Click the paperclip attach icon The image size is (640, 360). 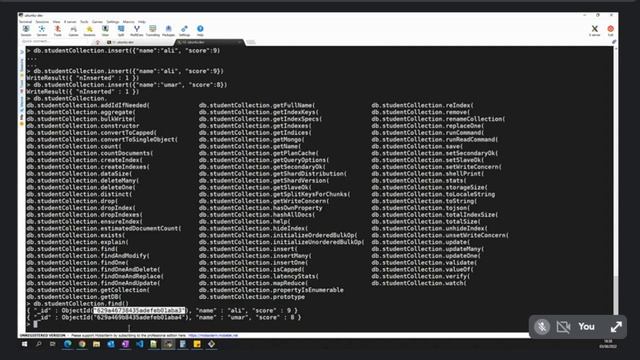[614, 42]
